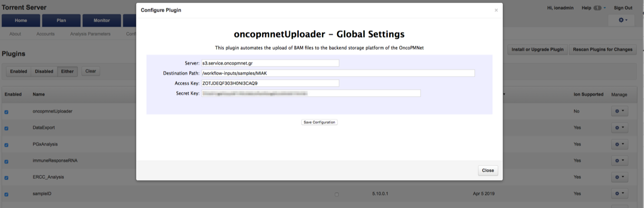
Task: Click the Access Key input field
Action: pyautogui.click(x=270, y=83)
